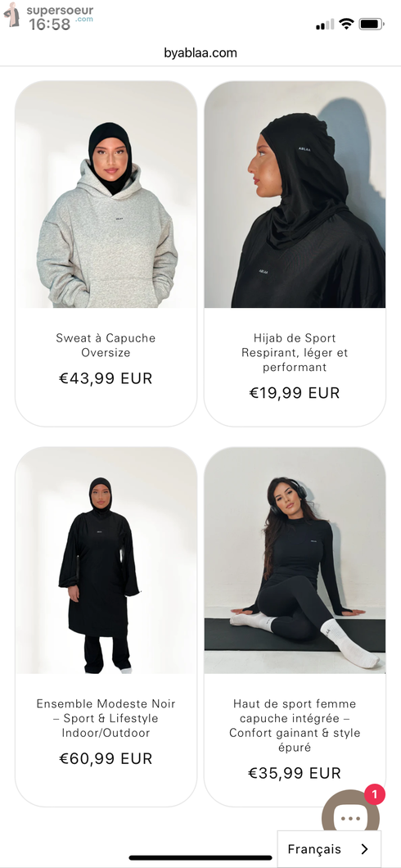Open the black modest set product image
This screenshot has width=401, height=868.
(x=106, y=560)
